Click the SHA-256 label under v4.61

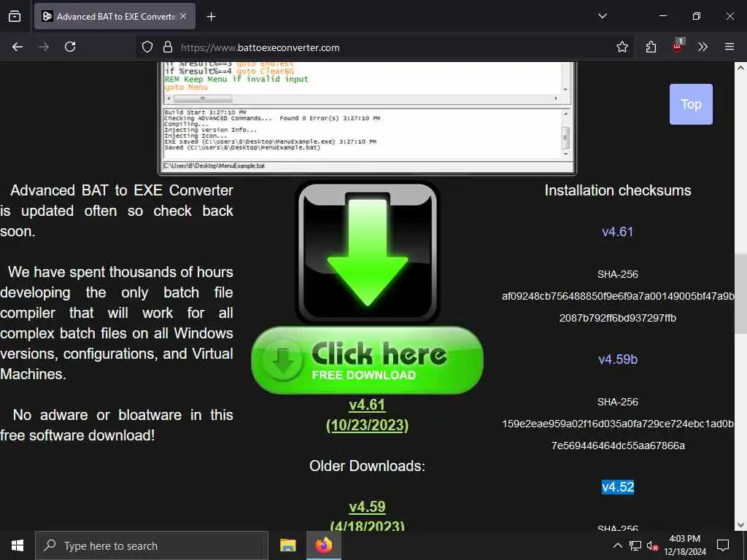click(x=617, y=274)
